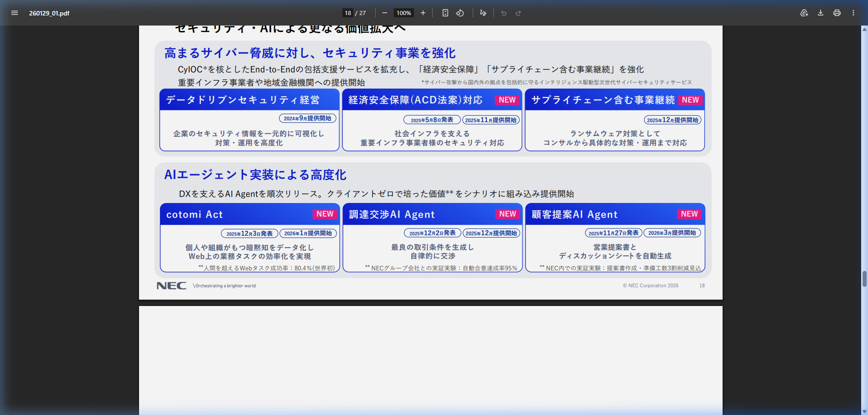Click the cotomi Act NEW badge
This screenshot has height=415, width=868.
point(325,214)
